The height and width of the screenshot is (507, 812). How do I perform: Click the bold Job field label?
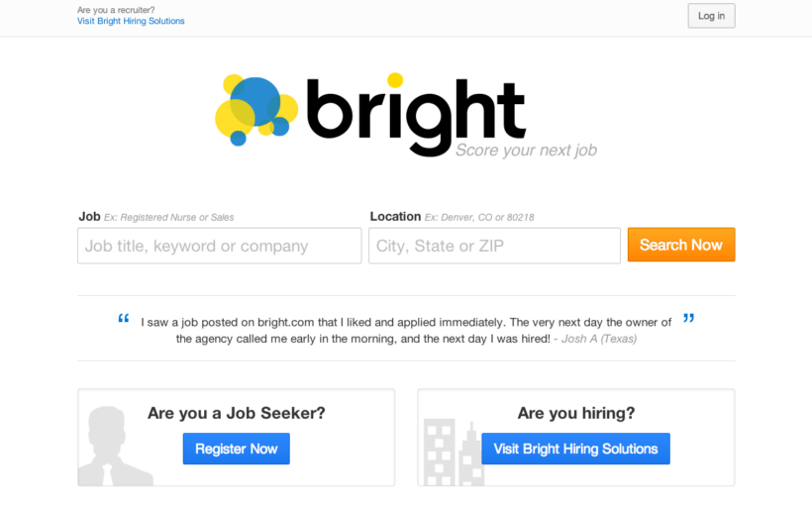point(89,216)
